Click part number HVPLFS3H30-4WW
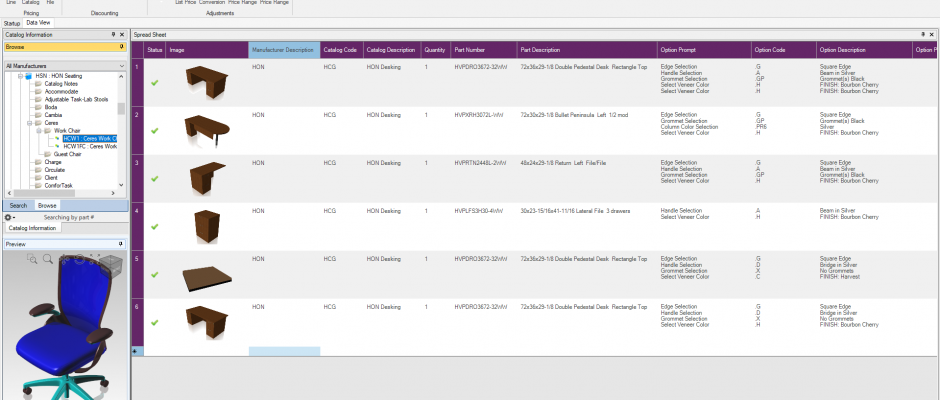This screenshot has height=400, width=940. tap(480, 211)
